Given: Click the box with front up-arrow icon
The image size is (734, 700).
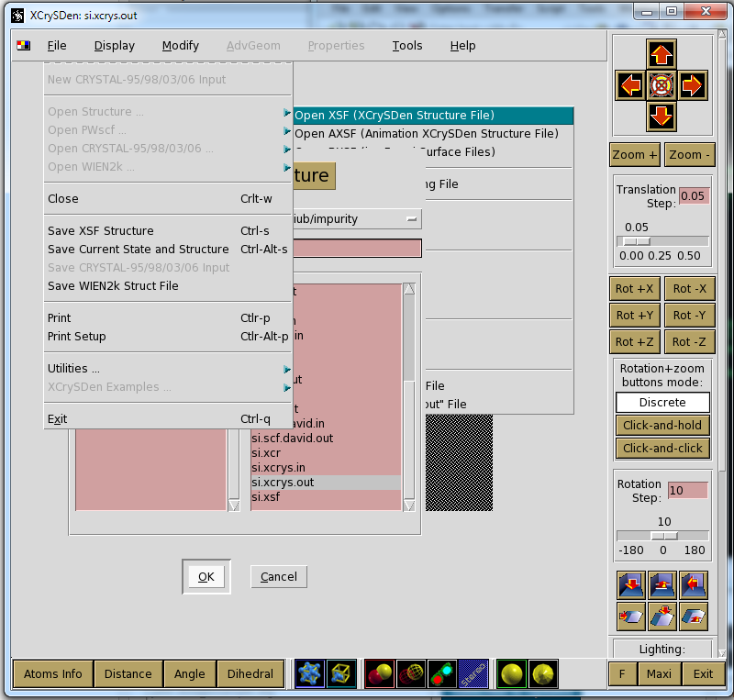Looking at the screenshot, I should (x=694, y=617).
